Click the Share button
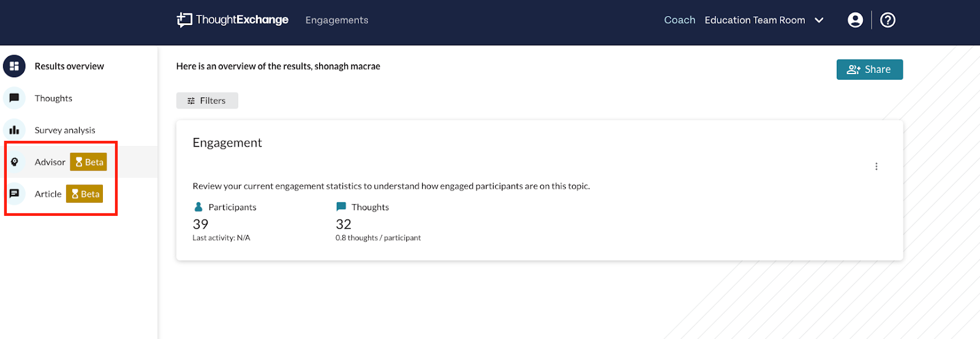This screenshot has height=339, width=980. (870, 69)
